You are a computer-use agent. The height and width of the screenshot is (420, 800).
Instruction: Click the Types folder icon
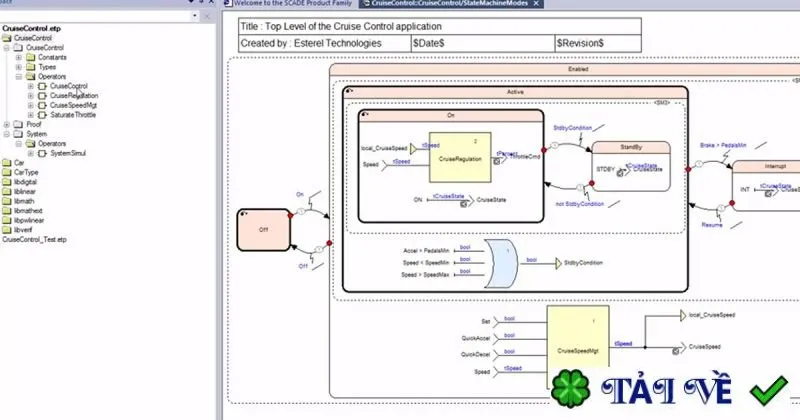[x=31, y=67]
